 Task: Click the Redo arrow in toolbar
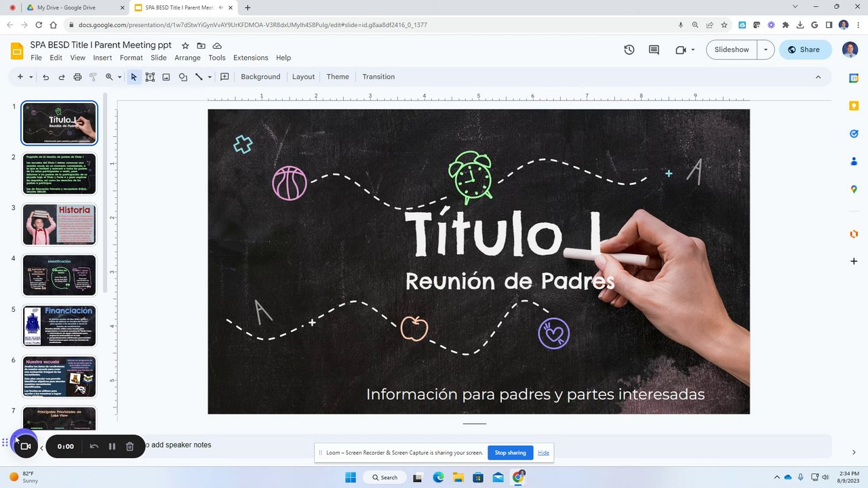click(x=62, y=77)
